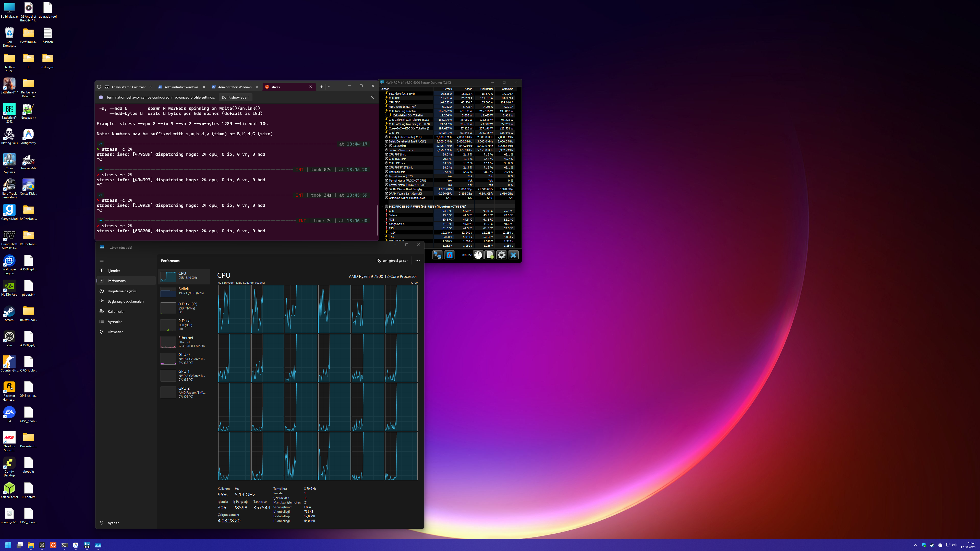980x551 pixels.
Task: Go to the Kullanıcılar page
Action: [126, 311]
